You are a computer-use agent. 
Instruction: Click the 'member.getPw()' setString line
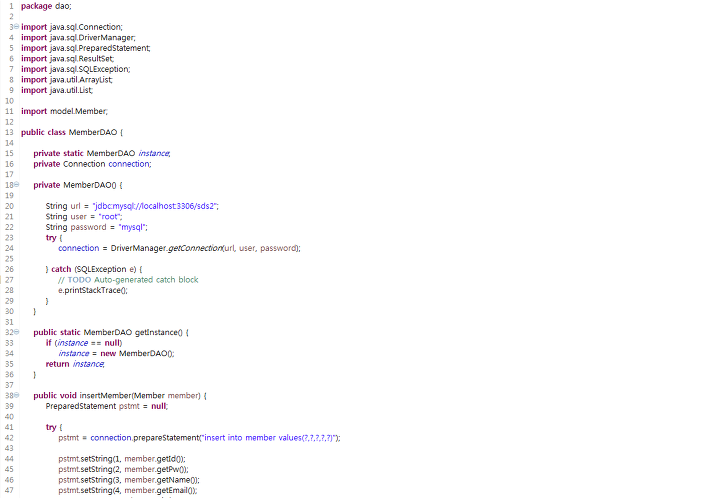[x=123, y=469]
